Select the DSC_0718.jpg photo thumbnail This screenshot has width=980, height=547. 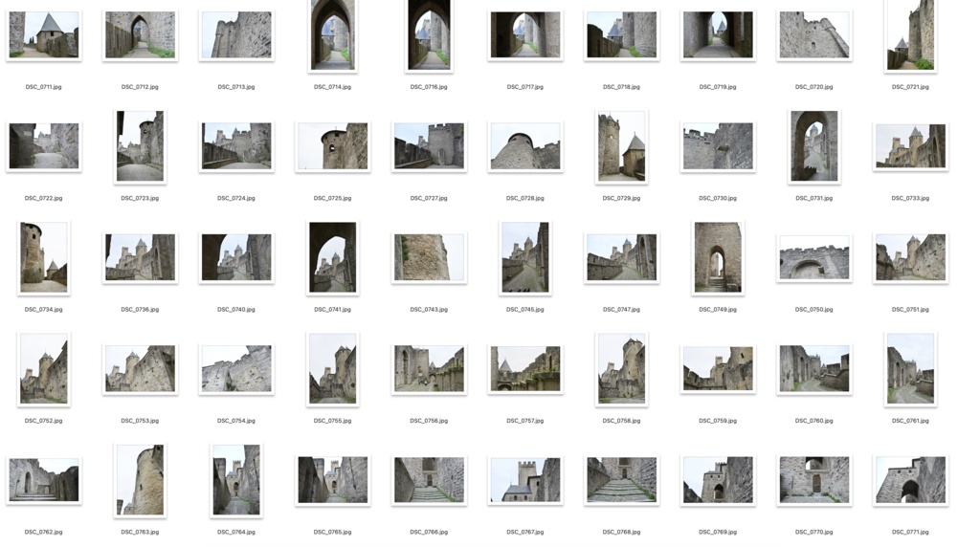pos(622,35)
